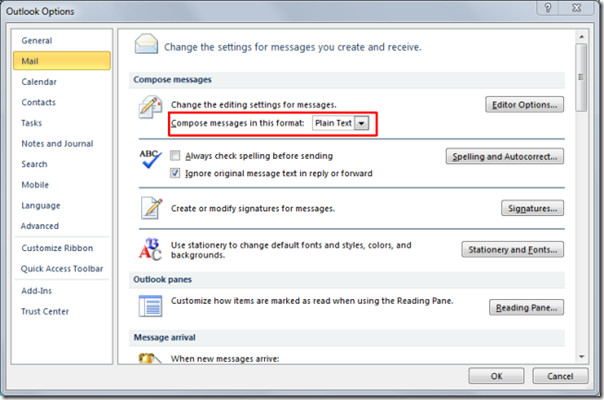
Task: Click the Editor Options button
Action: point(524,104)
